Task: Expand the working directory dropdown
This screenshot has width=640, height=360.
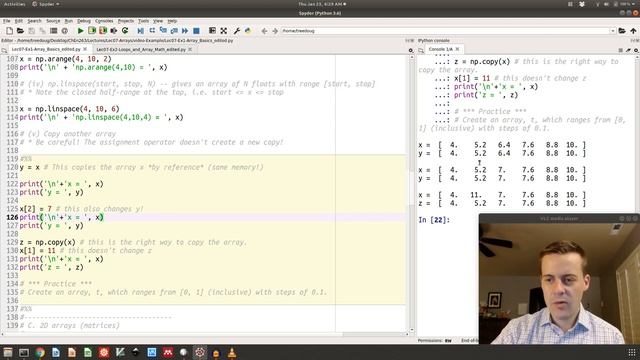Action: click(x=613, y=31)
